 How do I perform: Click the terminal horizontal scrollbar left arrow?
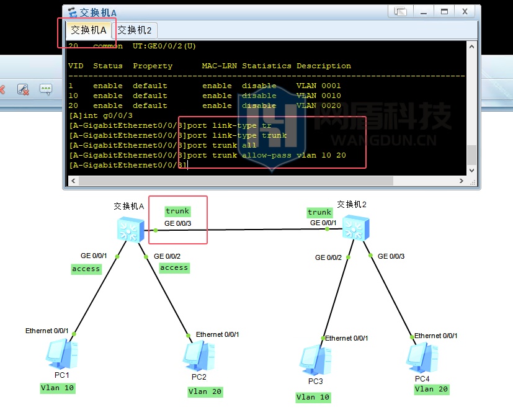coord(73,181)
